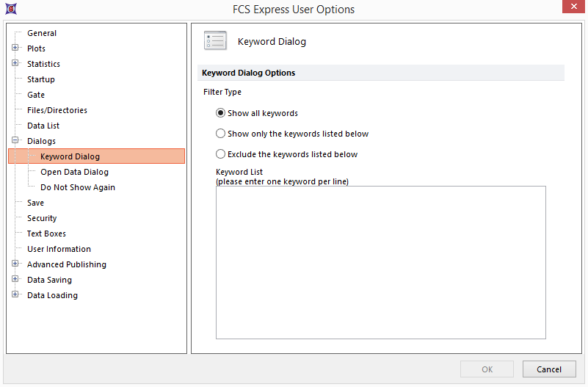The height and width of the screenshot is (387, 588).
Task: Select Show all keywords radio button
Action: coord(221,113)
